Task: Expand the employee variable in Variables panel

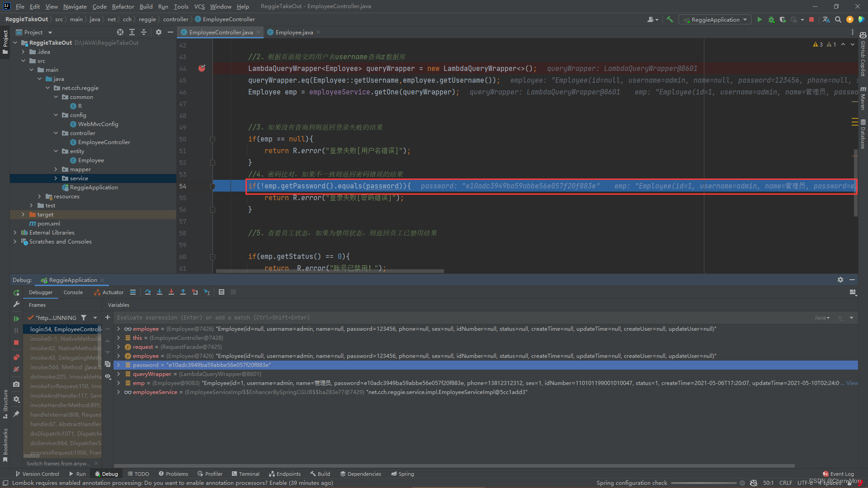Action: [118, 329]
